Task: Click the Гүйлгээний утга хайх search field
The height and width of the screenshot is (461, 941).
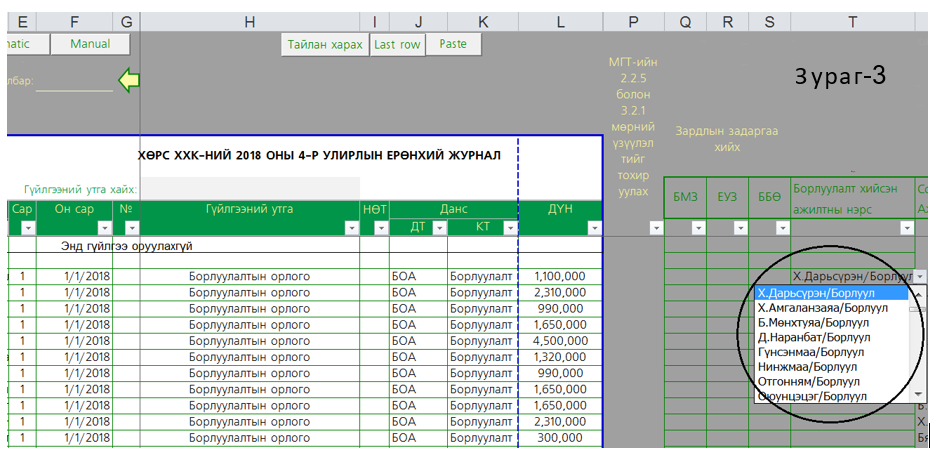Action: click(x=250, y=188)
